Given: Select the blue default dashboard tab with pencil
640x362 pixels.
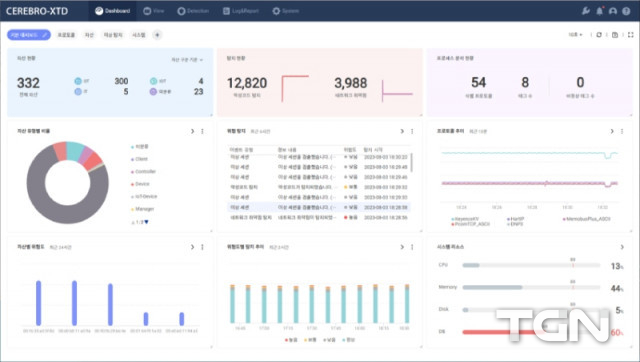Looking at the screenshot, I should pos(29,35).
